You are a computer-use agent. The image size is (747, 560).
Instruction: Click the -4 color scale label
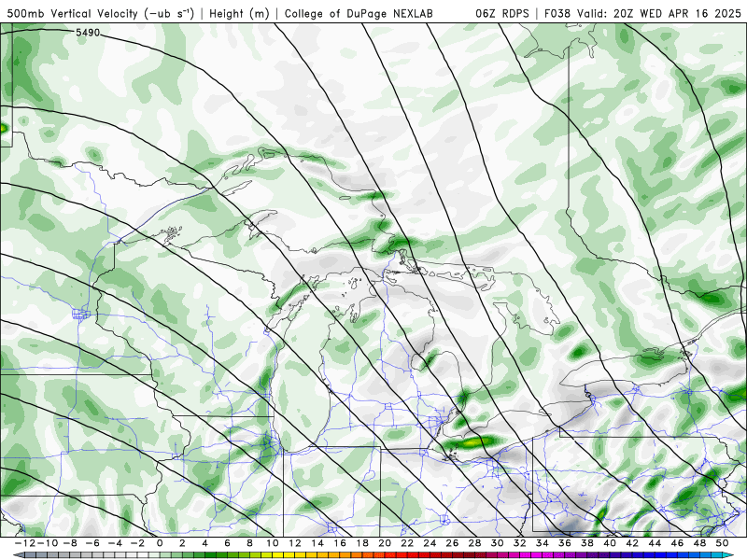tap(115, 543)
